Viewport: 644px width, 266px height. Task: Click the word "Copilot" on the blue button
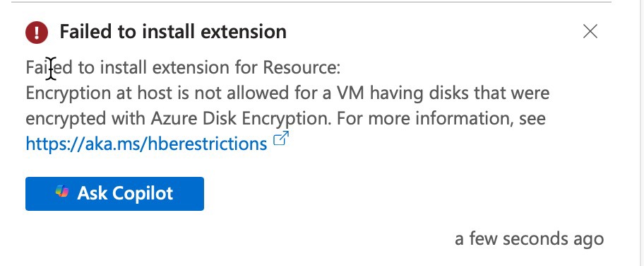point(143,194)
